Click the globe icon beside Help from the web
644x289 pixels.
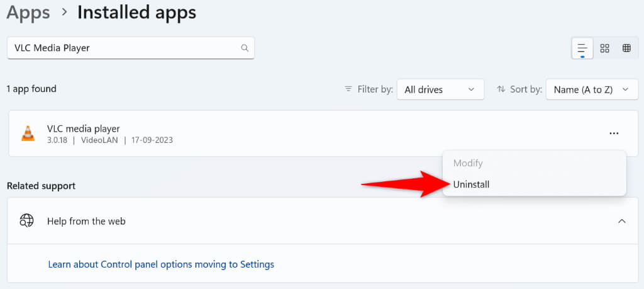coord(26,221)
